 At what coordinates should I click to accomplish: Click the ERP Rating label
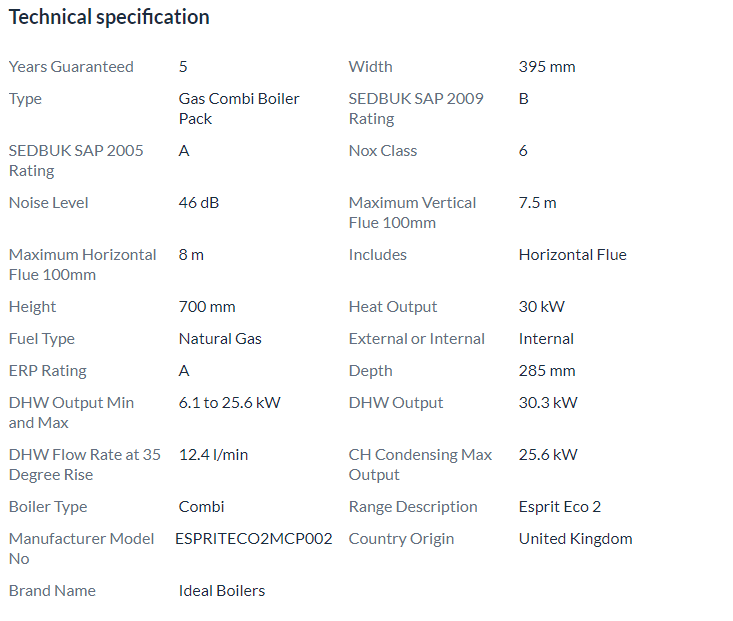click(x=48, y=371)
